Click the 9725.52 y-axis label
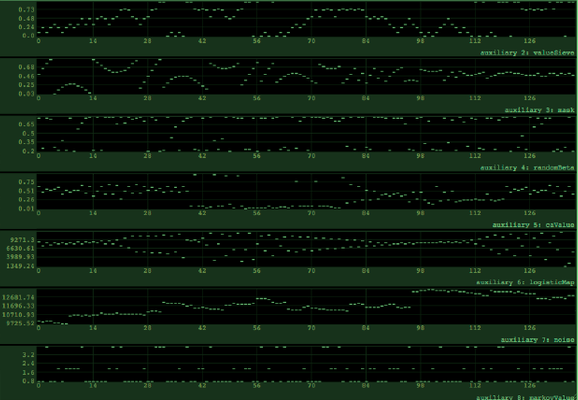The image size is (578, 400). 20,323
